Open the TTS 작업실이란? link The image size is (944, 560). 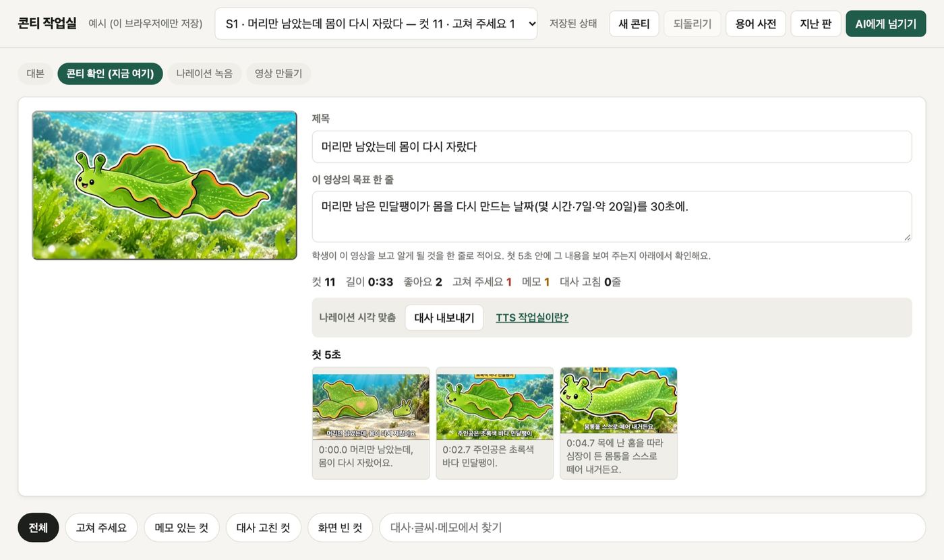tap(532, 317)
